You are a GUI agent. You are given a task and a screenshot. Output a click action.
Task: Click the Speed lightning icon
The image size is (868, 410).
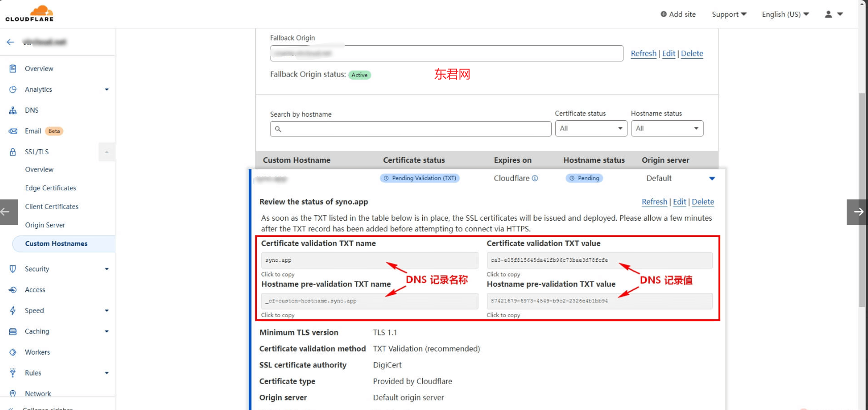click(x=13, y=311)
